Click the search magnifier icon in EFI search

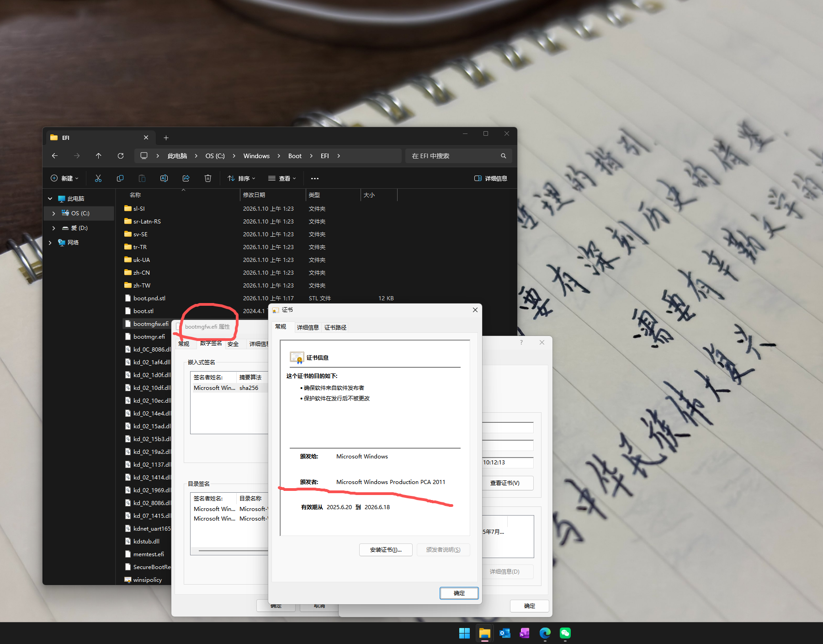coord(504,156)
